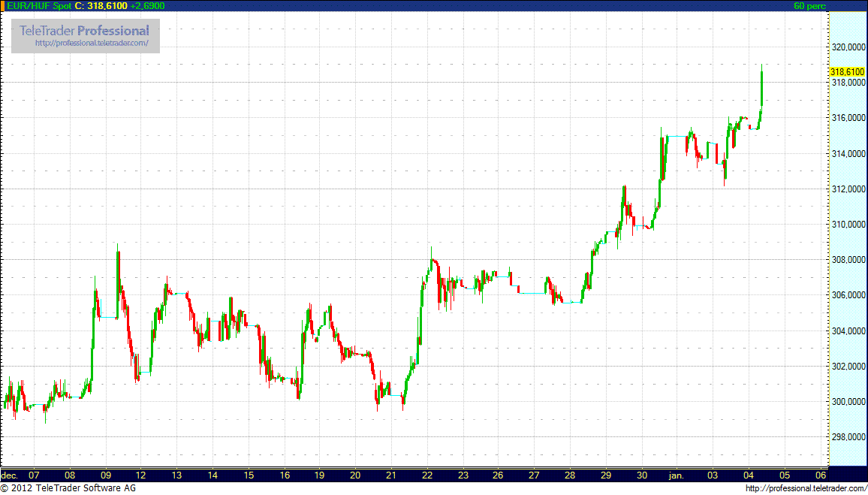Click the 60 perc interval label
The height and width of the screenshot is (495, 868).
coord(809,5)
